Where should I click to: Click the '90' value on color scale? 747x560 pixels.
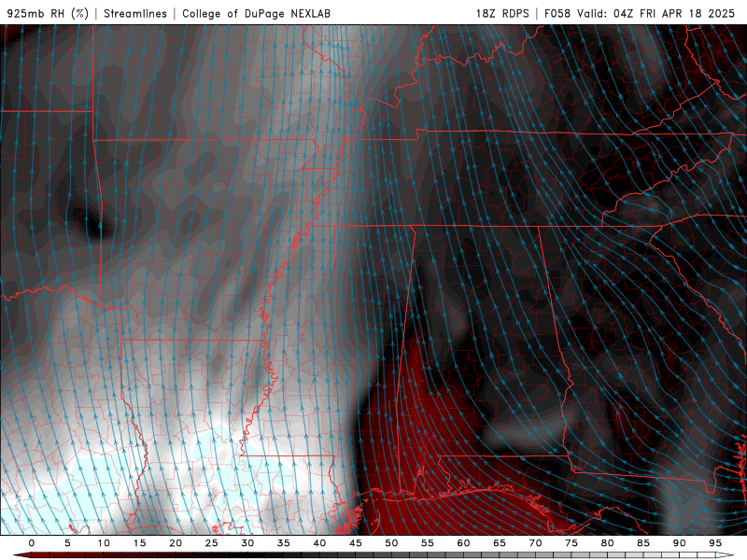point(679,543)
